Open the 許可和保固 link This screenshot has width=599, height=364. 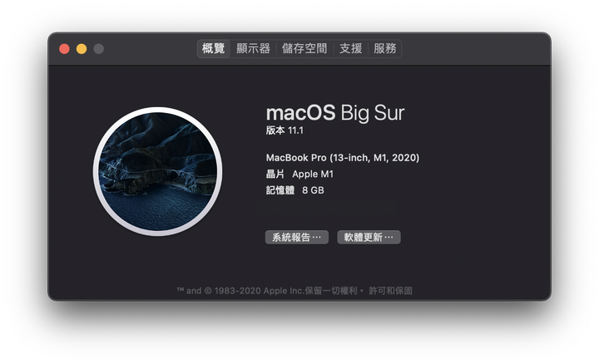coord(390,291)
